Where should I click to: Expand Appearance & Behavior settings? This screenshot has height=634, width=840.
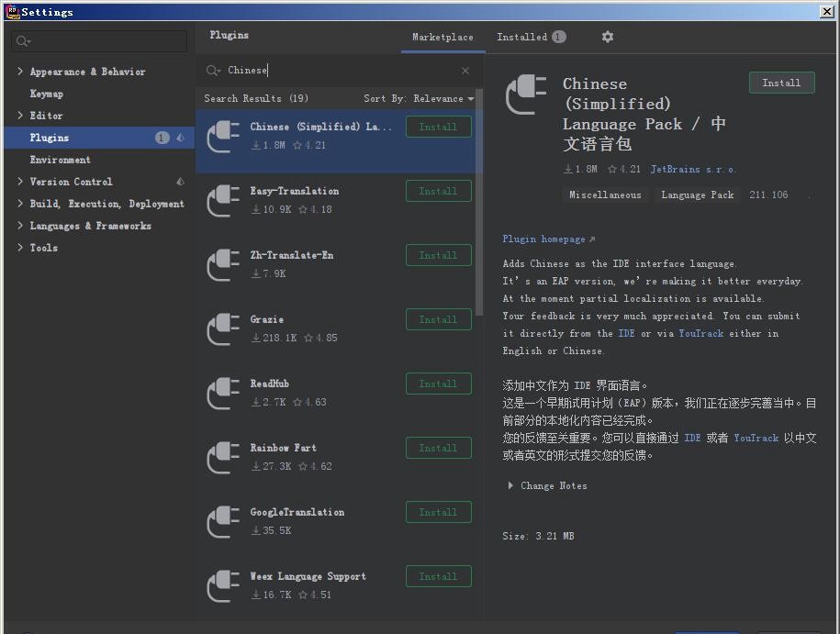click(20, 72)
